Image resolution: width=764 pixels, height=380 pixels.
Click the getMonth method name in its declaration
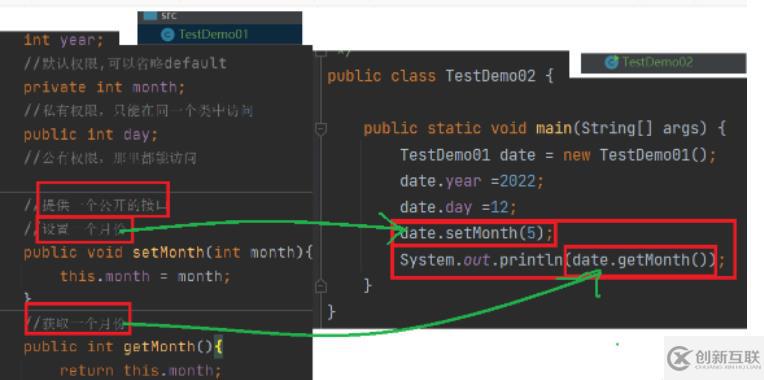point(159,347)
